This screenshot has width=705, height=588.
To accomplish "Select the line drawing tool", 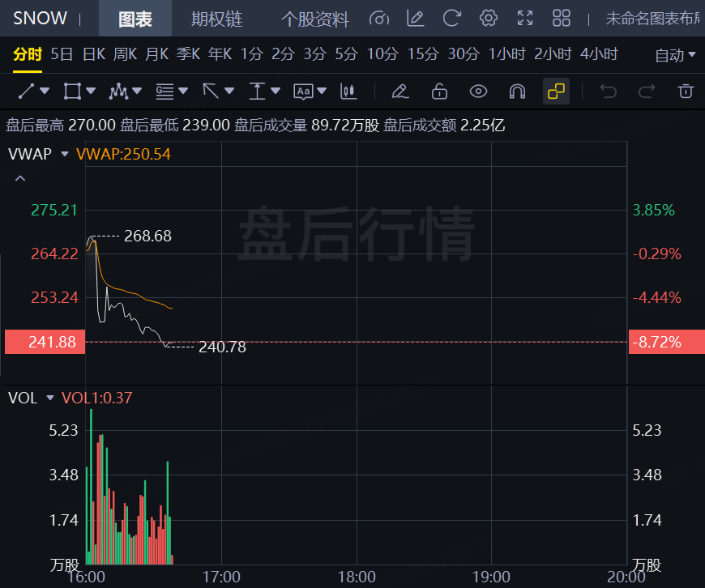I will [x=27, y=92].
